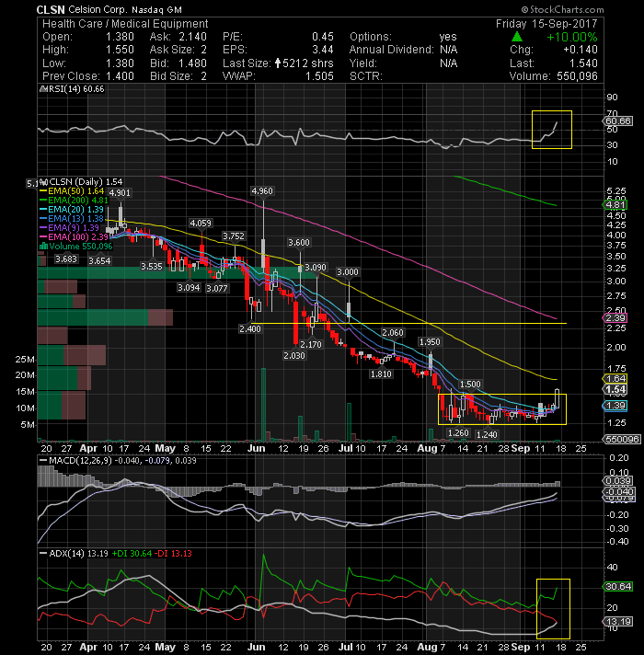Click the 1.500 price label
This screenshot has height=655, width=644.
[x=470, y=384]
